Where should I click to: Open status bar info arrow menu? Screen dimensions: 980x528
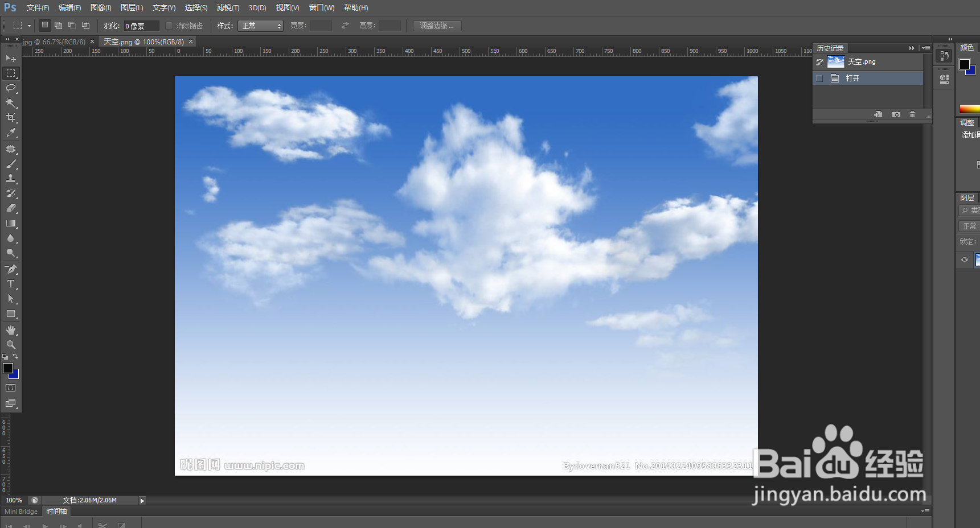click(142, 501)
